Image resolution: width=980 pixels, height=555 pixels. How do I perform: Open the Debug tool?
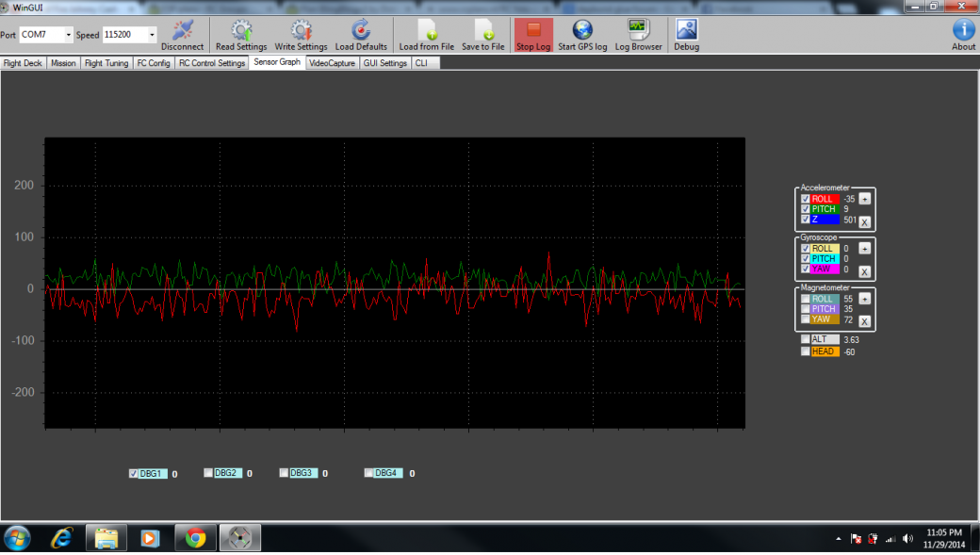click(x=686, y=30)
